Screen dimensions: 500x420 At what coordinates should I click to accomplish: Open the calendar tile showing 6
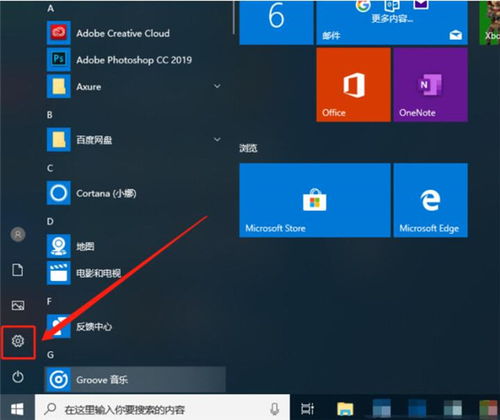pyautogui.click(x=276, y=22)
